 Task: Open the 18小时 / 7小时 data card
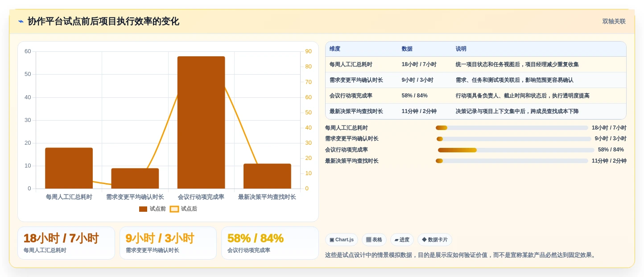click(66, 243)
